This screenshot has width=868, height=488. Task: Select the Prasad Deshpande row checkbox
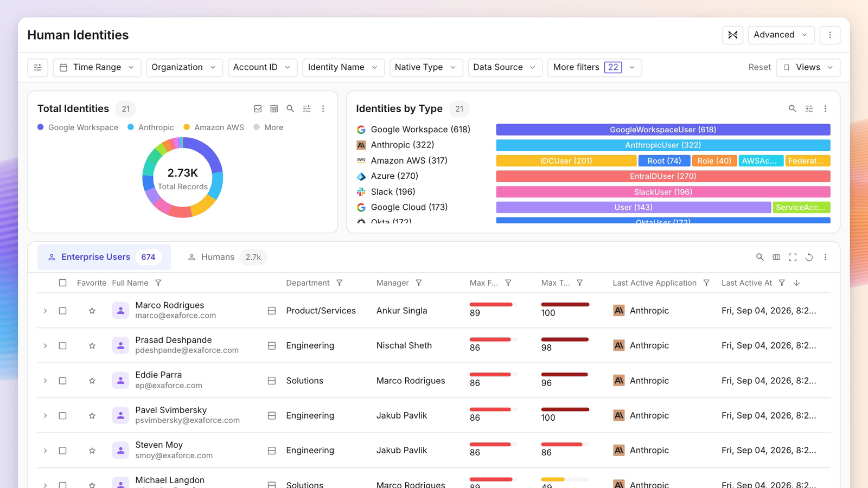pos(63,345)
